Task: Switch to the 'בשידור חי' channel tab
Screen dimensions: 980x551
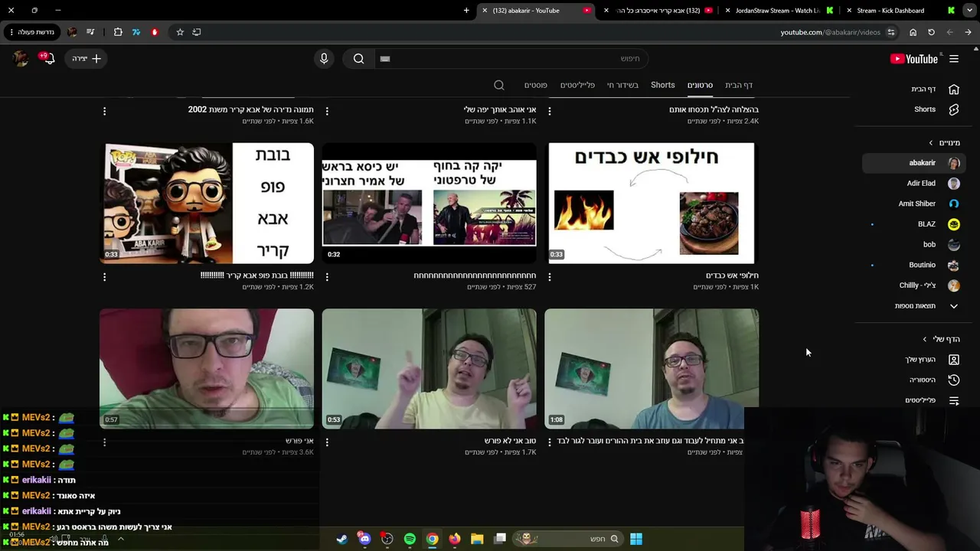Action: [x=622, y=85]
